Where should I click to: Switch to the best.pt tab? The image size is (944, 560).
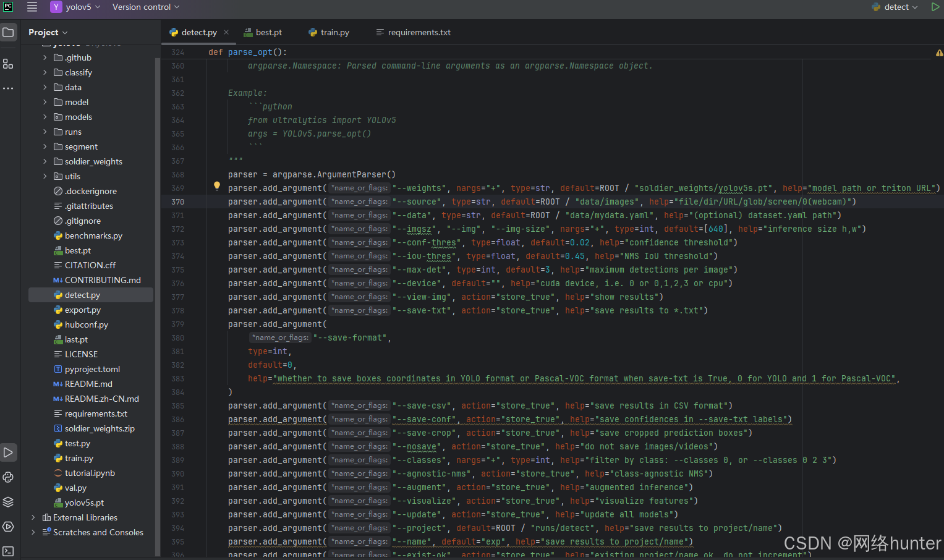pyautogui.click(x=263, y=32)
